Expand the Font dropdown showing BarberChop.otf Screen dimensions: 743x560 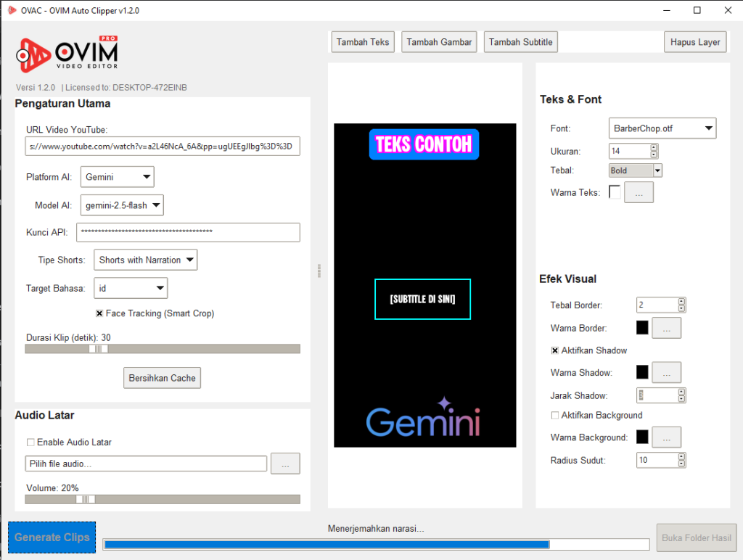click(x=662, y=128)
